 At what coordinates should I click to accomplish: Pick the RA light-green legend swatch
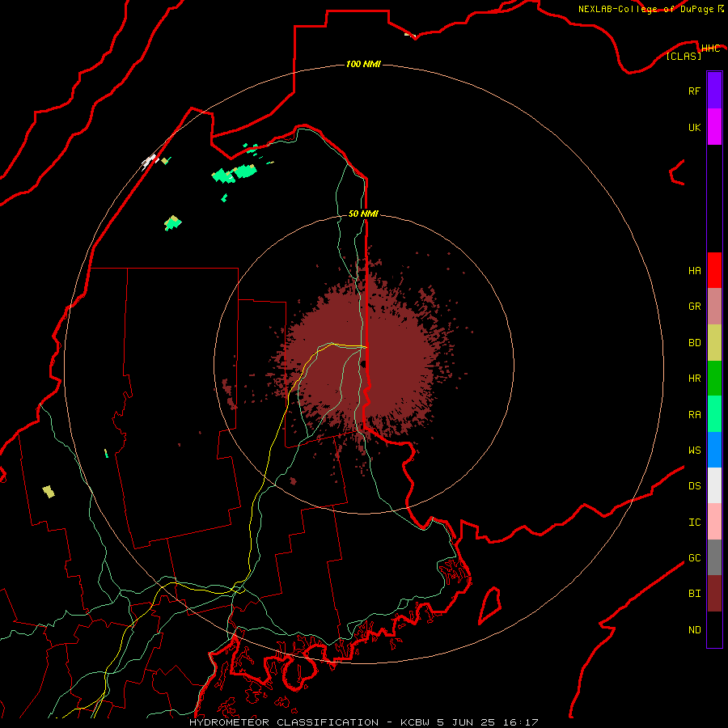pyautogui.click(x=714, y=414)
